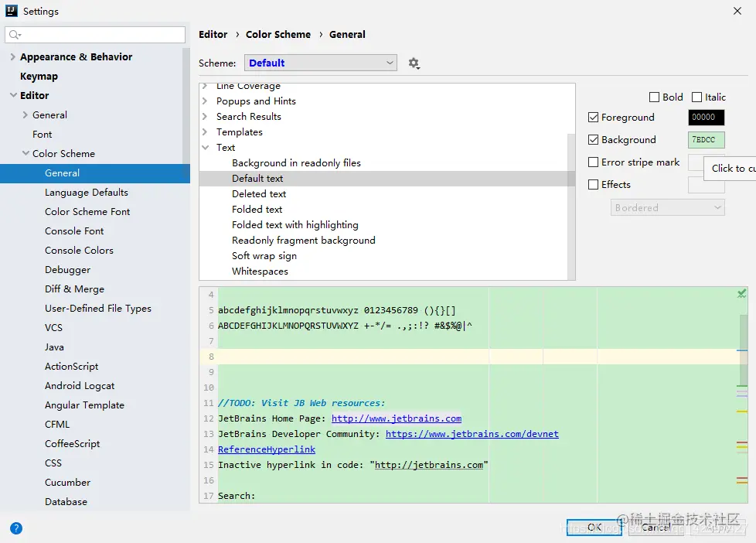Click http://www.jetbrains.com link in preview
Viewport: 756px width, 543px height.
pyautogui.click(x=397, y=418)
